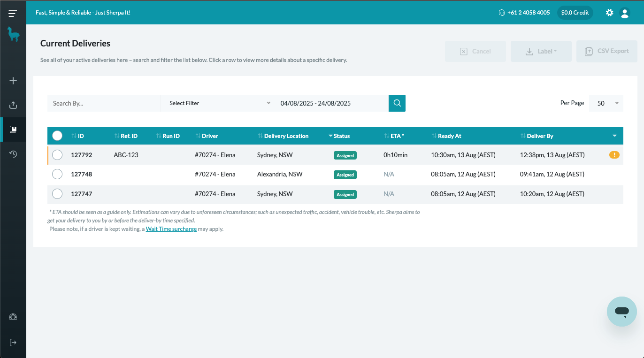Image resolution: width=644 pixels, height=358 pixels.
Task: Change the Per Page count dropdown
Action: coord(606,103)
